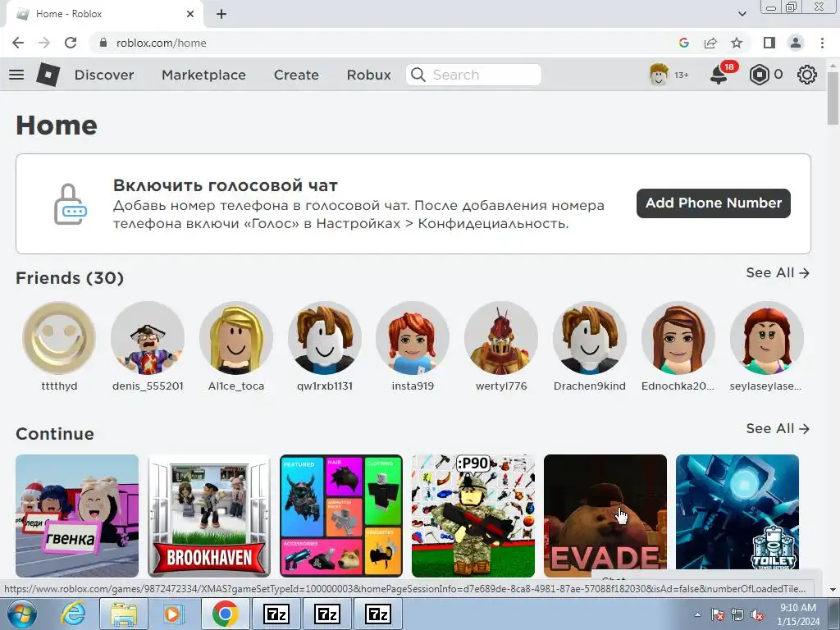Click the Google icon in address bar
The height and width of the screenshot is (630, 840).
point(684,43)
